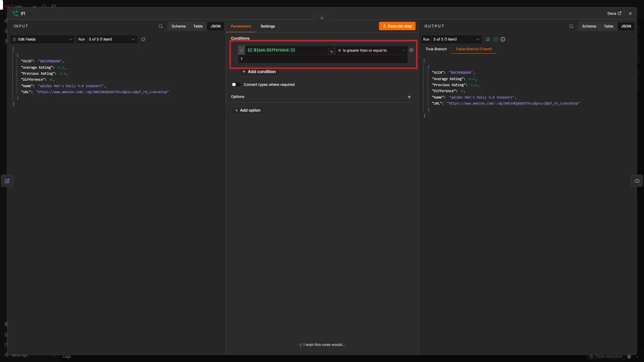The image size is (644, 362).
Task: Click the {{ $json.Difference }} expression field
Action: tap(287, 50)
